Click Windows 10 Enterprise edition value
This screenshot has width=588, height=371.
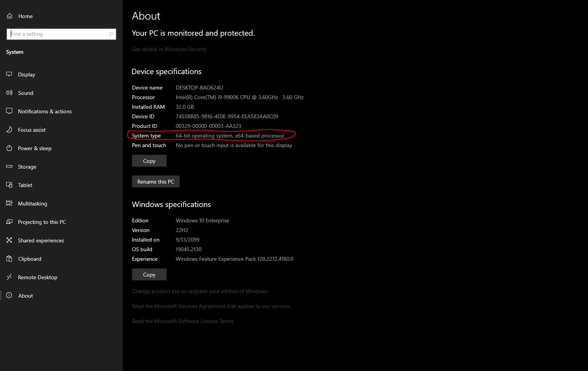[202, 220]
